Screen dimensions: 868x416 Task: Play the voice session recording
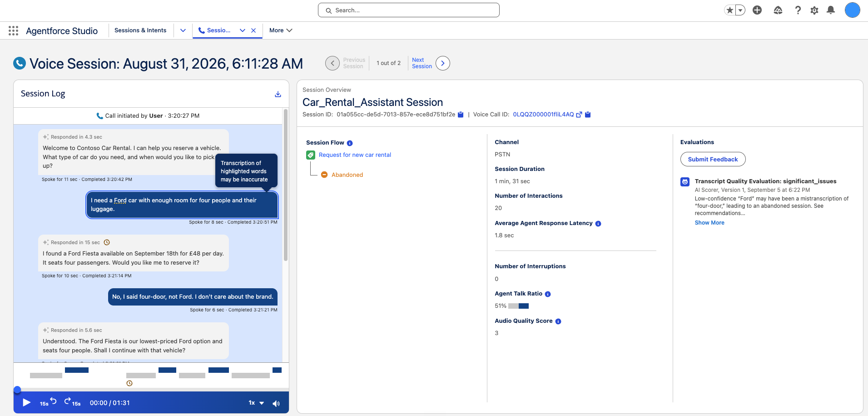pos(26,403)
